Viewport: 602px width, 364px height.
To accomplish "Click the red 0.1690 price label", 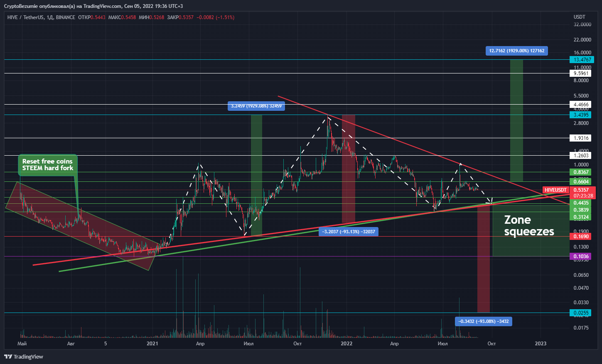I will [581, 237].
